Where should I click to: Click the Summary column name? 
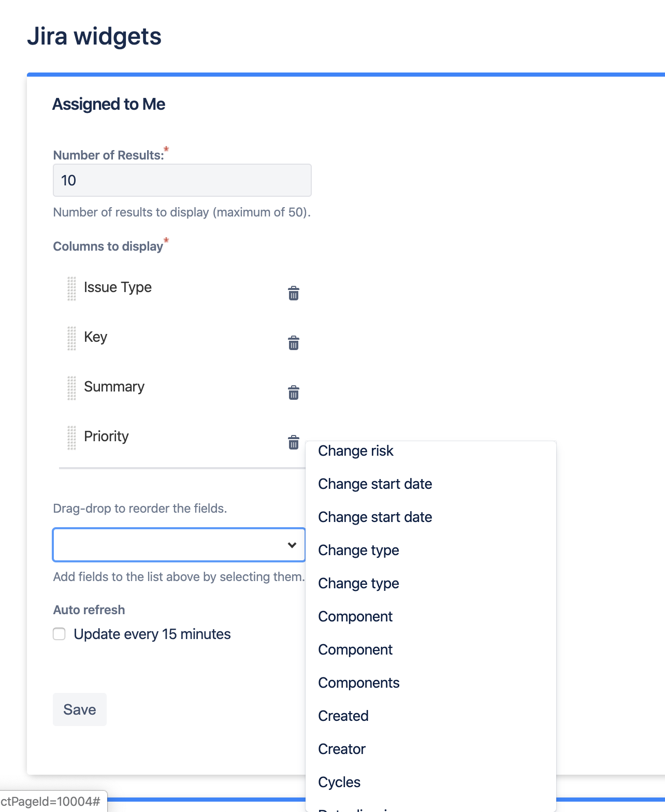[x=114, y=387]
